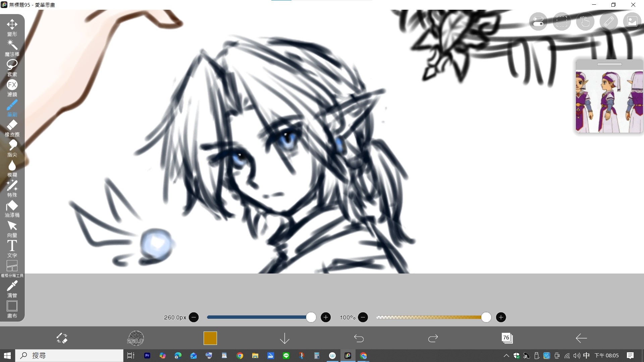The image size is (644, 362).
Task: Toggle the stabilizer hand icon
Action: 585,22
